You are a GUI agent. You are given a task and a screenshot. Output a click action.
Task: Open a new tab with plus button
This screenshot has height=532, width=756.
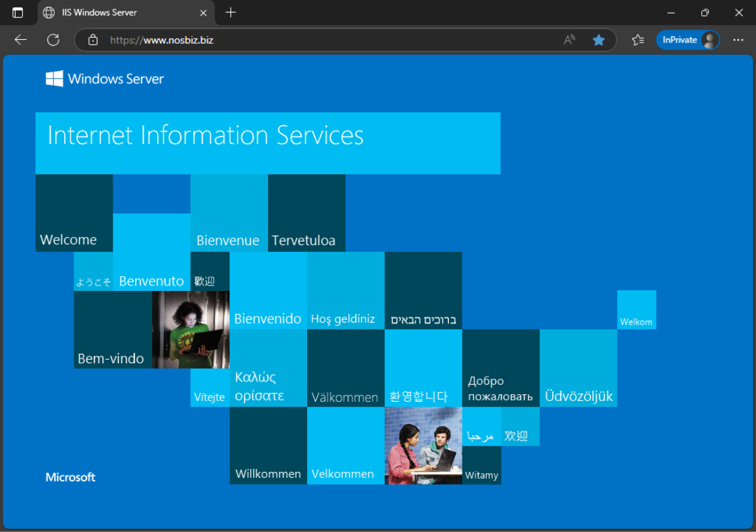(x=231, y=12)
